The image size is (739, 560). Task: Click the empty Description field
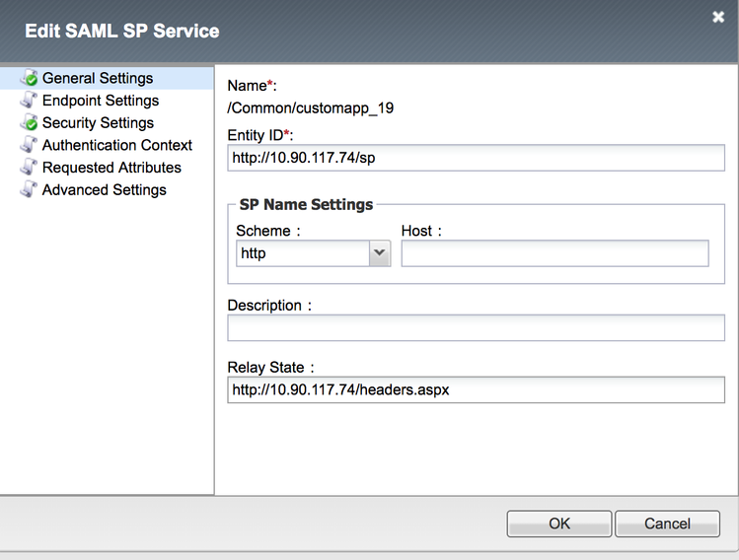pos(476,328)
